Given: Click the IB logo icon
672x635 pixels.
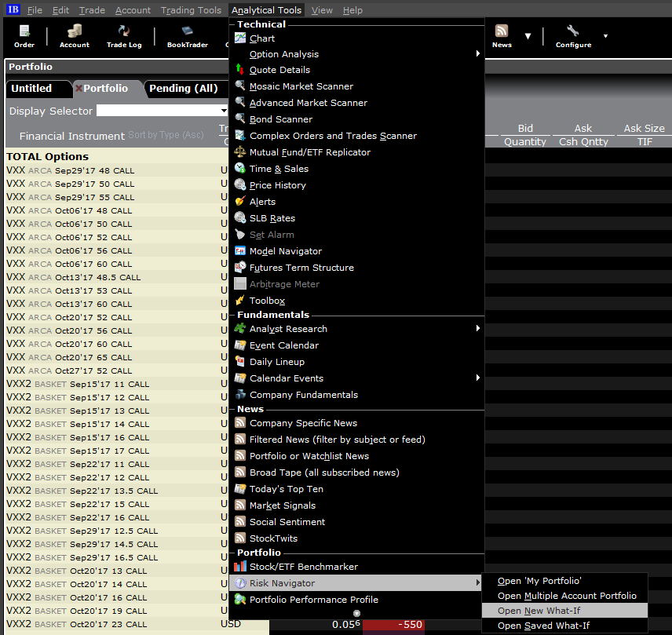Looking at the screenshot, I should (13, 9).
